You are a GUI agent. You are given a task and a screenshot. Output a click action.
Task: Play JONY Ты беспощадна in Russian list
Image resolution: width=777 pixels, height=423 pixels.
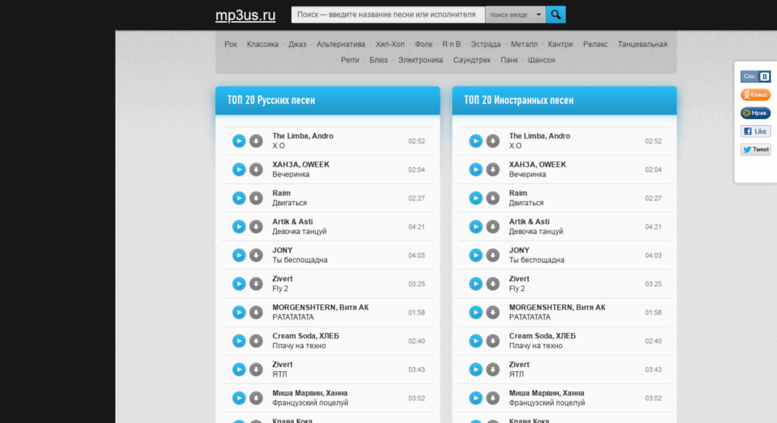coord(239,256)
